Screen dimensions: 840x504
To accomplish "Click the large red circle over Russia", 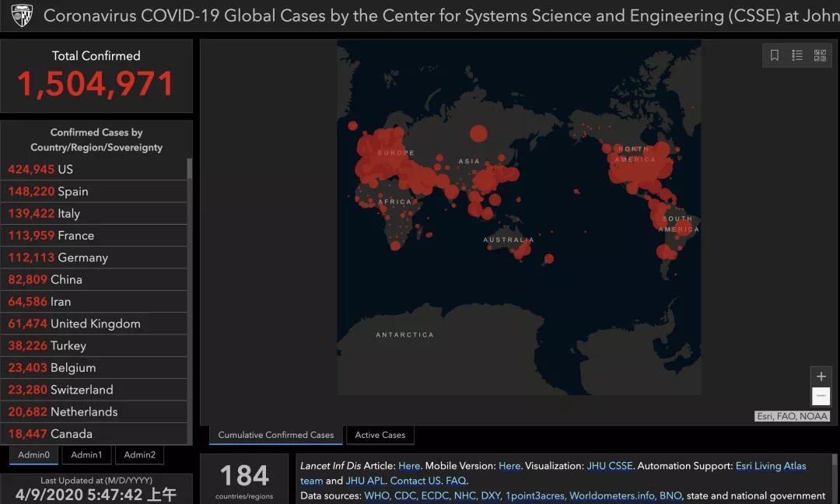I will (x=478, y=133).
